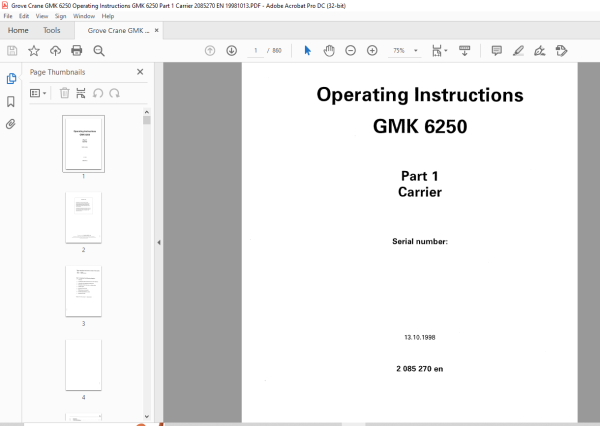The width and height of the screenshot is (600, 426).
Task: Rotate page clockwise
Action: [x=114, y=93]
